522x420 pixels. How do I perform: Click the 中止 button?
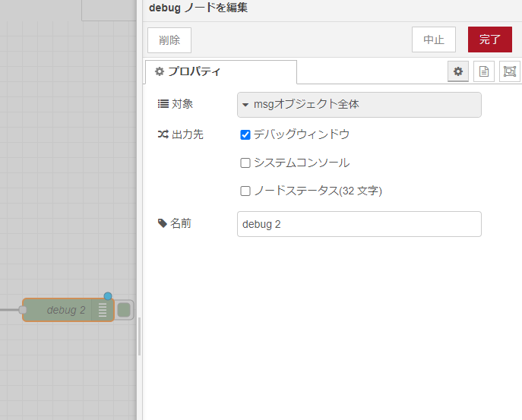point(434,39)
